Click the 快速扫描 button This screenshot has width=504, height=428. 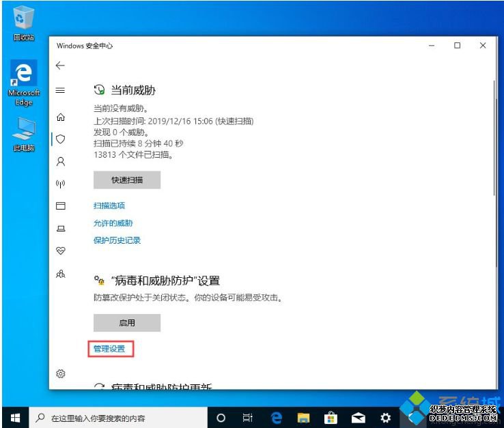click(x=127, y=180)
